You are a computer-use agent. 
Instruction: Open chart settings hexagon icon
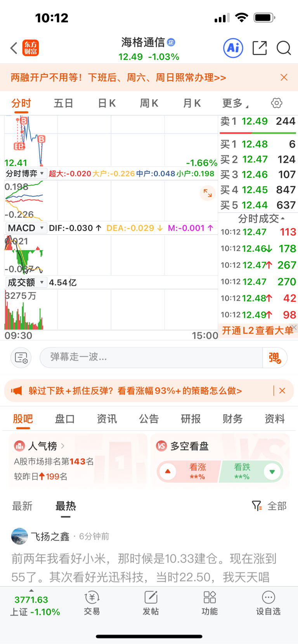(x=277, y=103)
